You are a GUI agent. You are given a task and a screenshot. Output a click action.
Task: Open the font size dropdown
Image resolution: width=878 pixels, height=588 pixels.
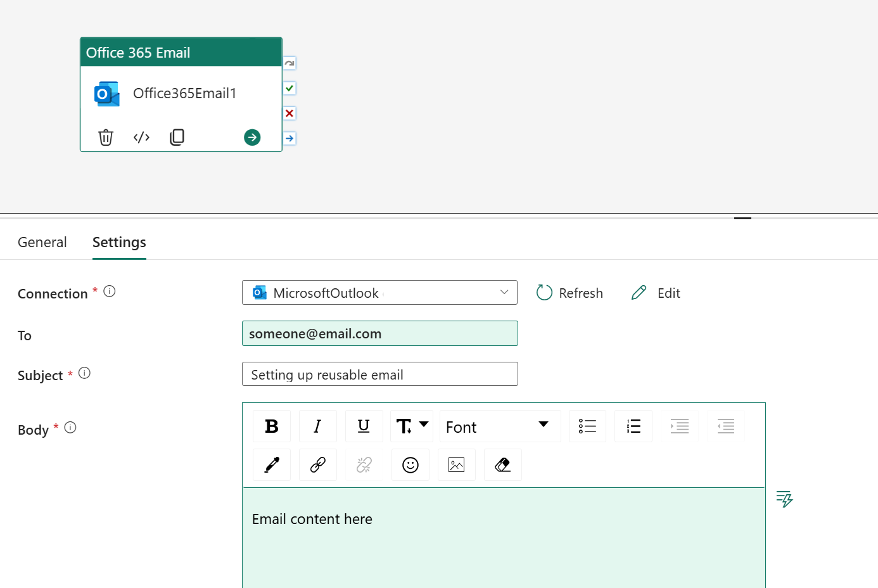pos(412,426)
